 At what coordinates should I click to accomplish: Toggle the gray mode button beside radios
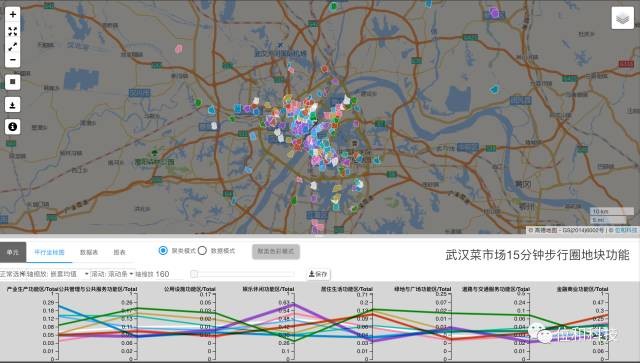[276, 252]
